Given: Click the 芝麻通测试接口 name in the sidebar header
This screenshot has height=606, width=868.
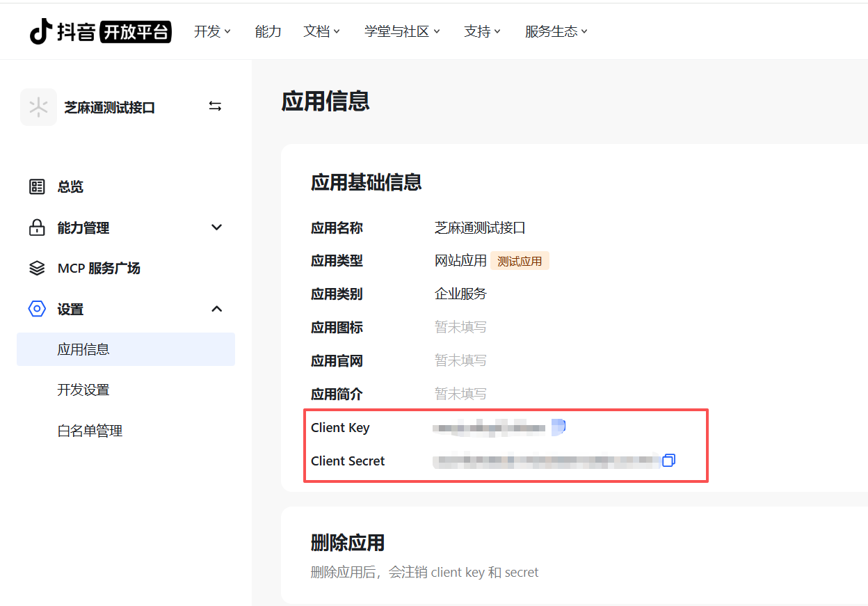Looking at the screenshot, I should click(110, 107).
